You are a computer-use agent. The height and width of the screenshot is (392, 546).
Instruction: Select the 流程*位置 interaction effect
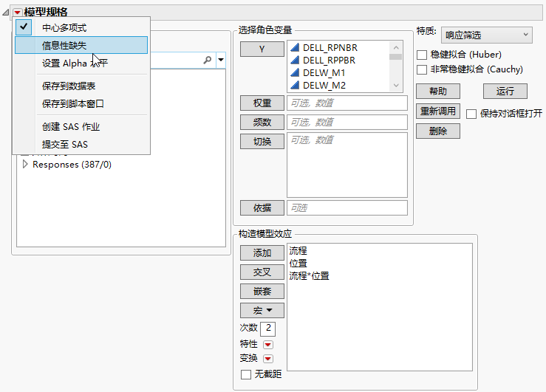click(310, 276)
